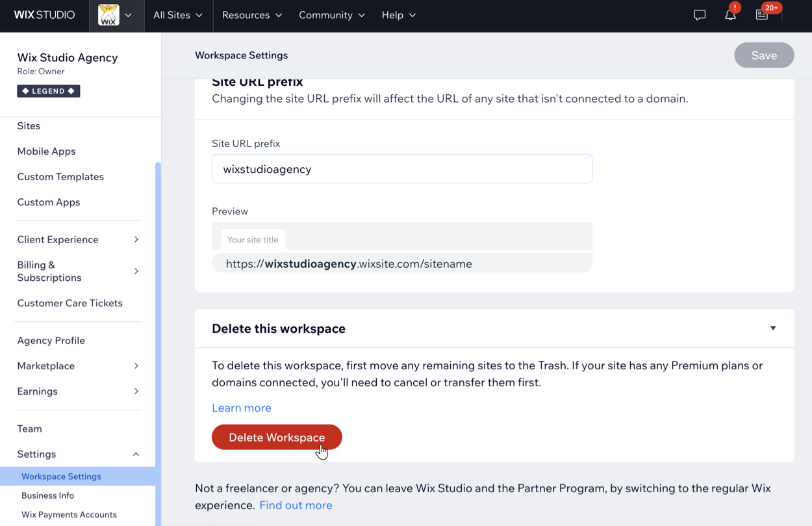Follow the Learn more link
Image resolution: width=812 pixels, height=526 pixels.
coord(242,408)
